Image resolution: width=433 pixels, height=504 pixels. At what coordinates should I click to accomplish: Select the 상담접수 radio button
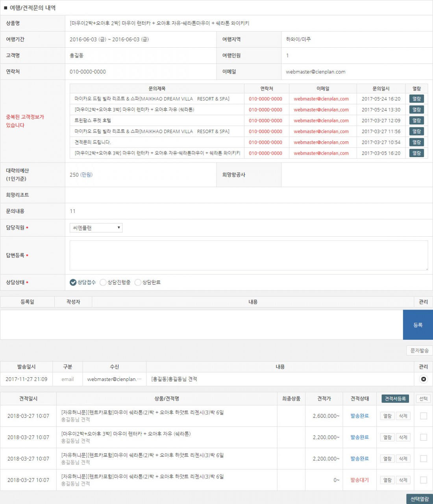(x=73, y=282)
